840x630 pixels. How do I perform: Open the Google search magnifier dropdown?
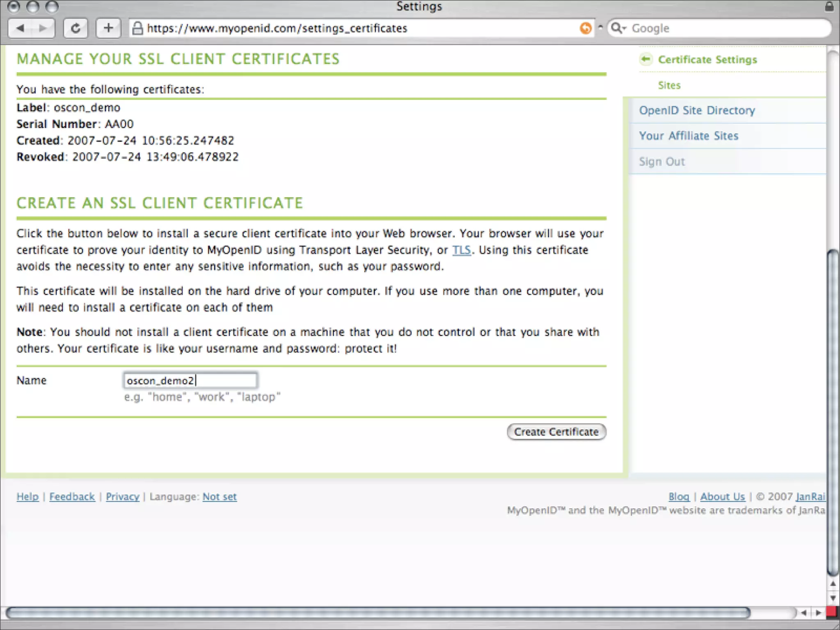tap(619, 28)
